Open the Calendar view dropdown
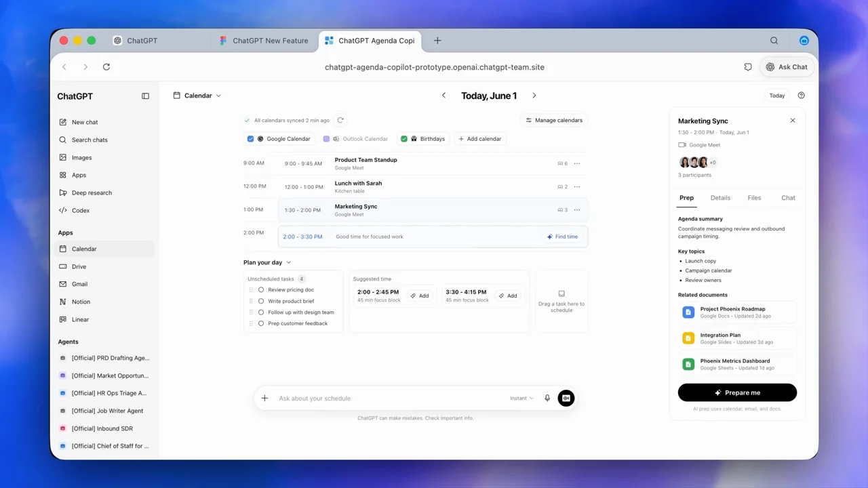Screen dimensions: 868x488 click(x=197, y=96)
